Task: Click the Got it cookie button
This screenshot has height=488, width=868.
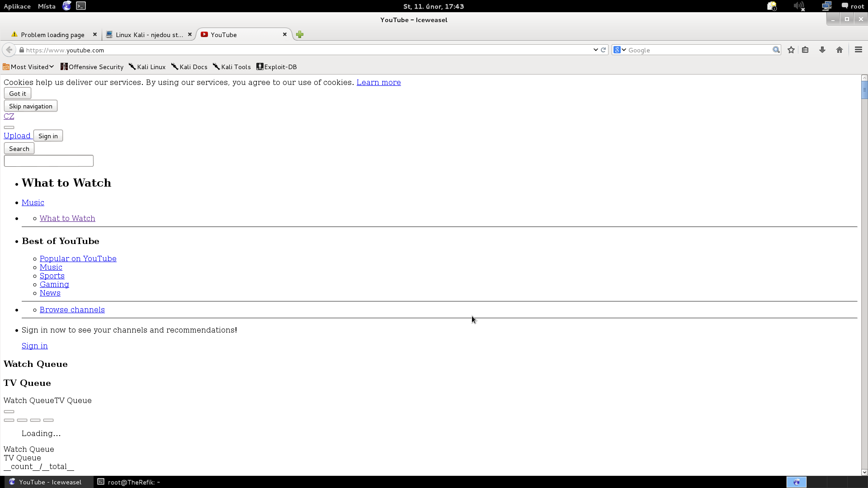Action: [x=18, y=94]
